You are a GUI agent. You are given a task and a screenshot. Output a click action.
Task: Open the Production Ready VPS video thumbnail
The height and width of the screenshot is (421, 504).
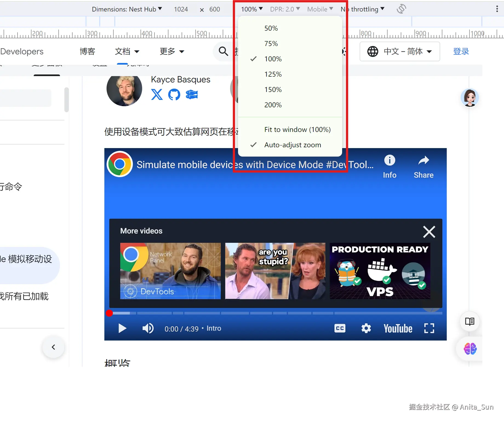click(380, 271)
